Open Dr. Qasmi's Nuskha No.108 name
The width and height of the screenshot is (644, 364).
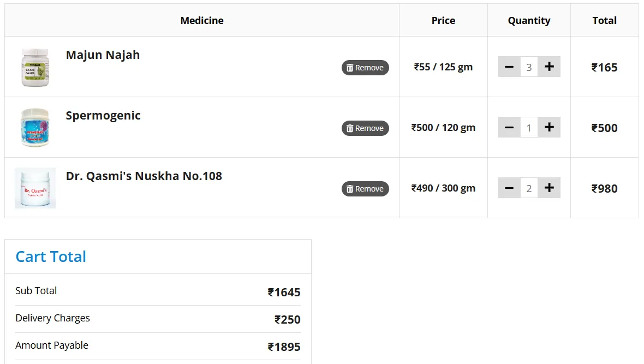pyautogui.click(x=144, y=176)
